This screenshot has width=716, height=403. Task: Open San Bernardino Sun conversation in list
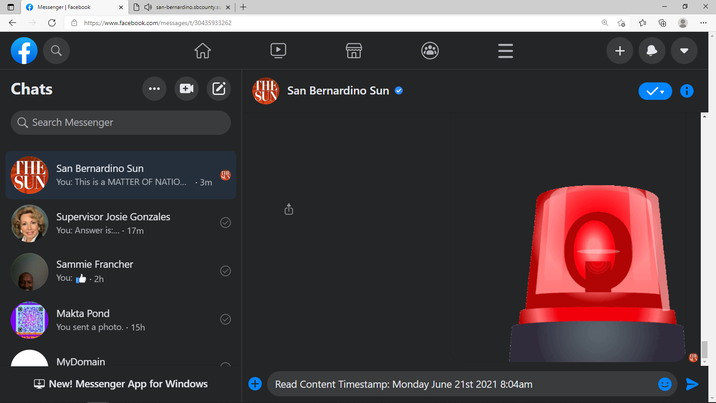coord(121,175)
